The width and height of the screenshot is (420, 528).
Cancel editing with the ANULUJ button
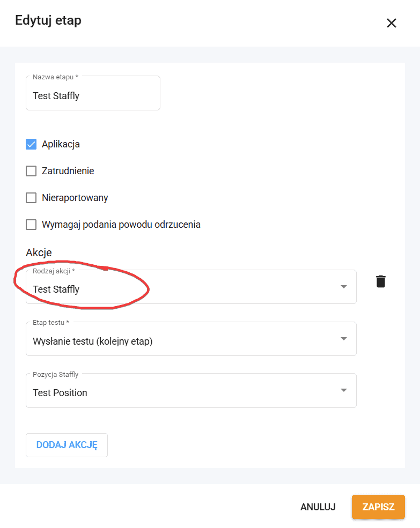pyautogui.click(x=318, y=507)
